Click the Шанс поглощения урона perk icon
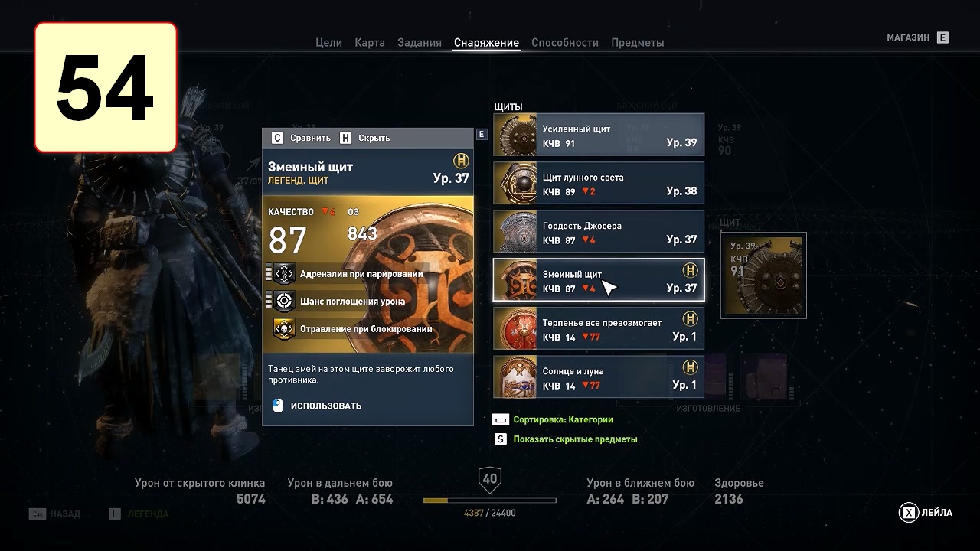The image size is (980, 551). coord(284,301)
